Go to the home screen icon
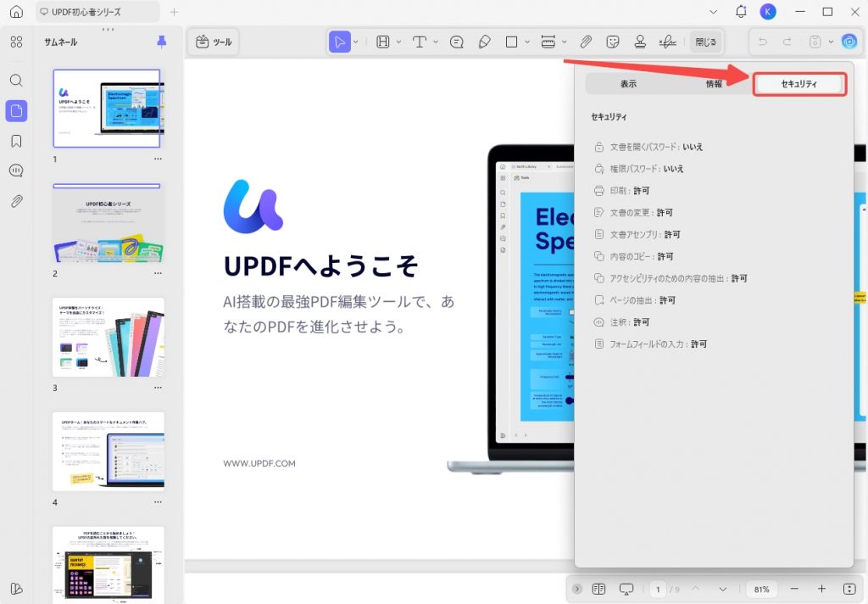The width and height of the screenshot is (868, 604). [17, 12]
